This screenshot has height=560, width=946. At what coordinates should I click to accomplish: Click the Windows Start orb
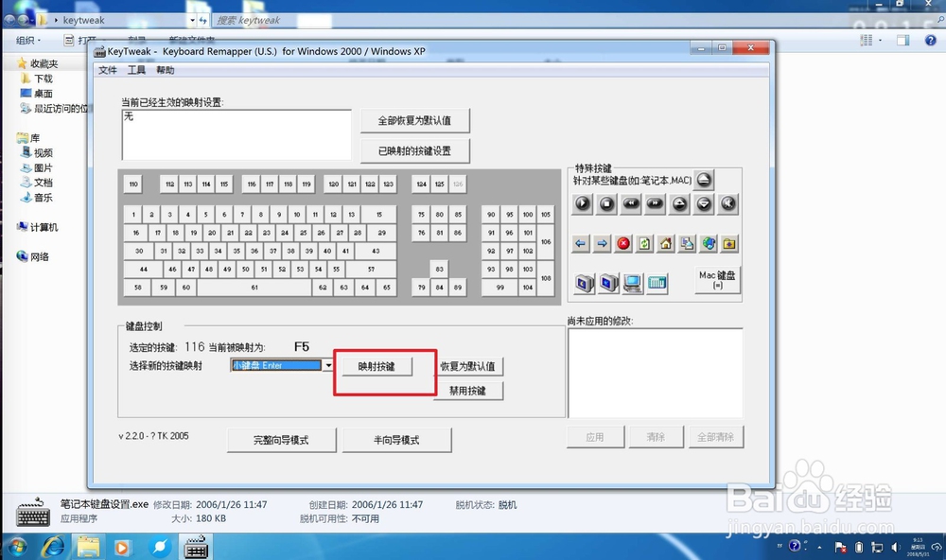point(16,547)
